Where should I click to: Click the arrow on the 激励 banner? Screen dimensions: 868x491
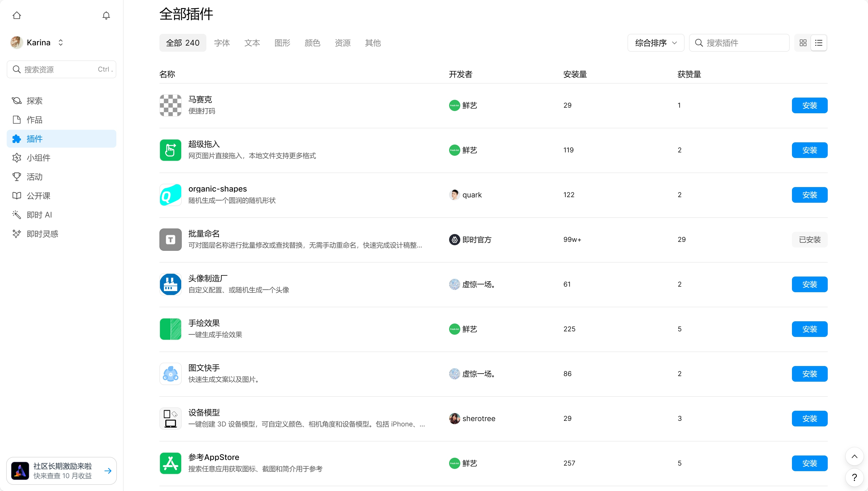(108, 471)
